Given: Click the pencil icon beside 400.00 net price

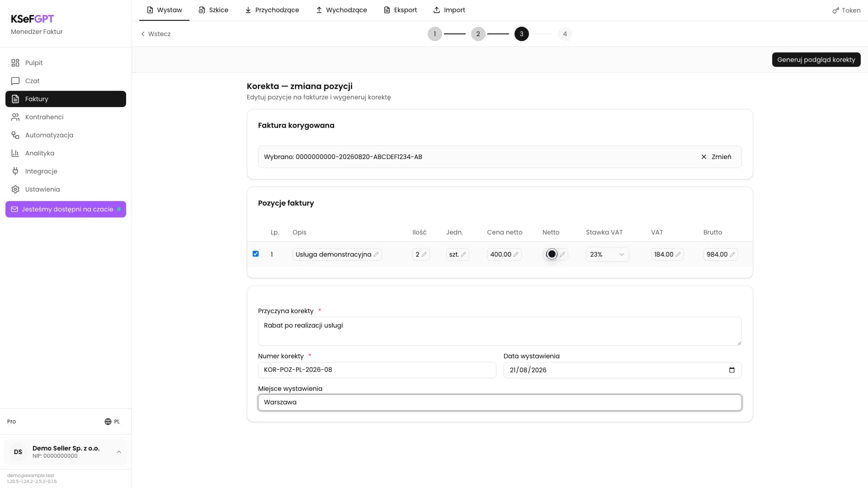Looking at the screenshot, I should coord(516,254).
